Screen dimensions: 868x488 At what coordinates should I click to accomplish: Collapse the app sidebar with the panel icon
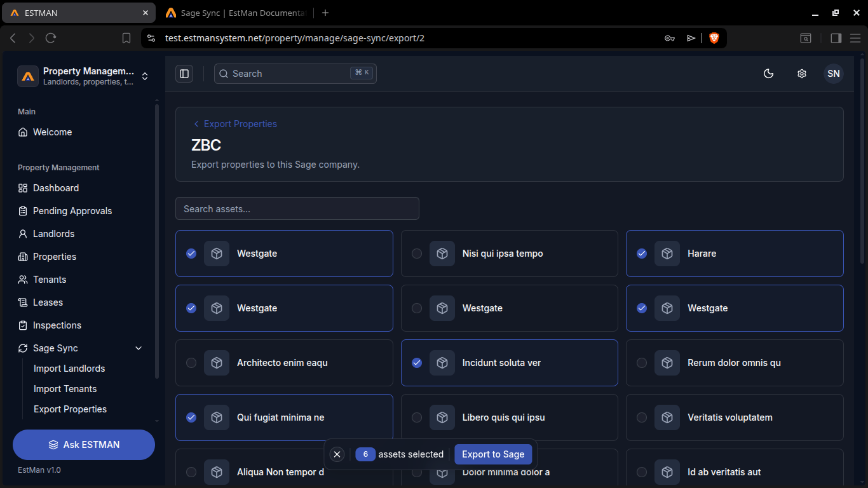pyautogui.click(x=184, y=74)
